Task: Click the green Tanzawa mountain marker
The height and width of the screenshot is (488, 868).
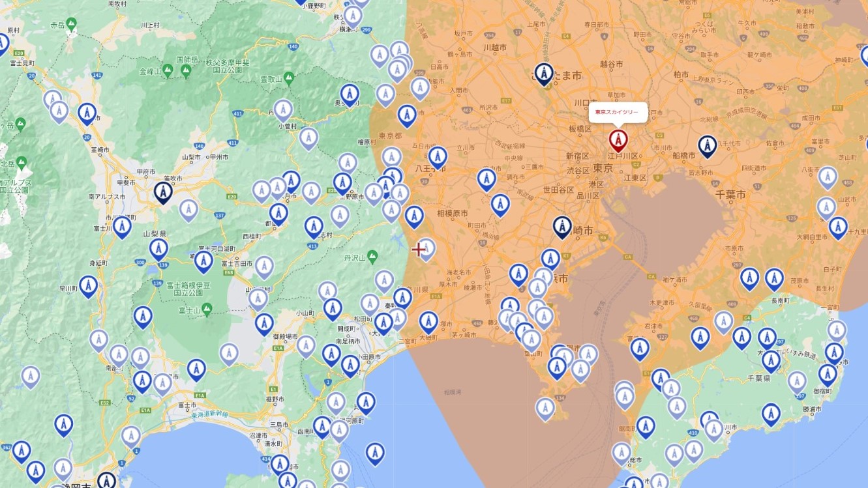Action: [372, 255]
